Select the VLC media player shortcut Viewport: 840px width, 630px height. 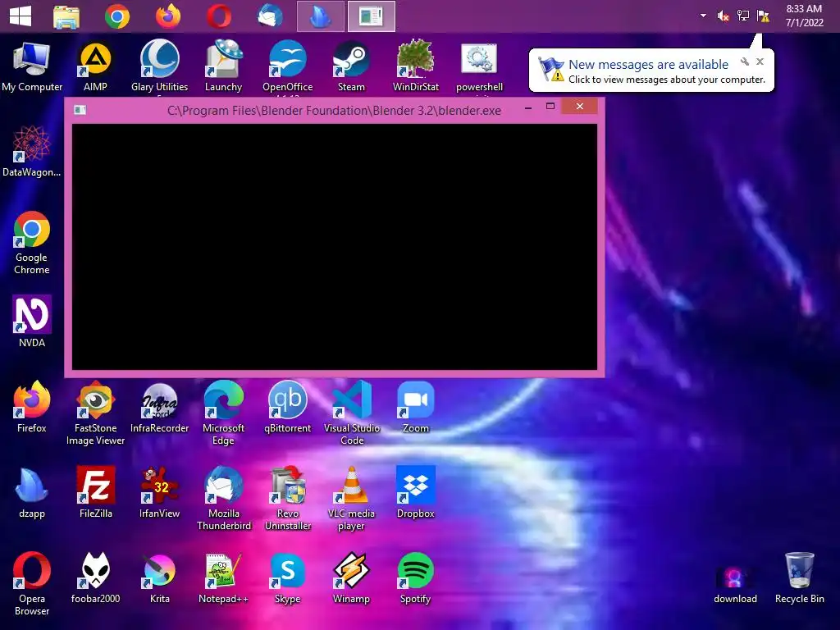351,498
